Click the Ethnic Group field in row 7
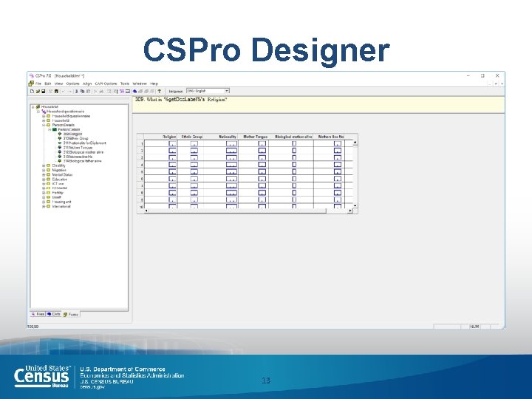Screen dimensions: 532x399 [194, 185]
